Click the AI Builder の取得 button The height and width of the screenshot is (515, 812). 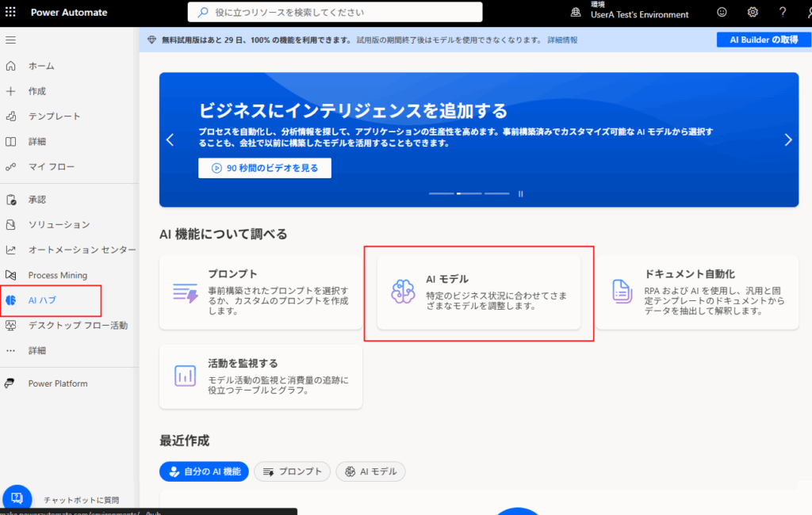pos(764,40)
